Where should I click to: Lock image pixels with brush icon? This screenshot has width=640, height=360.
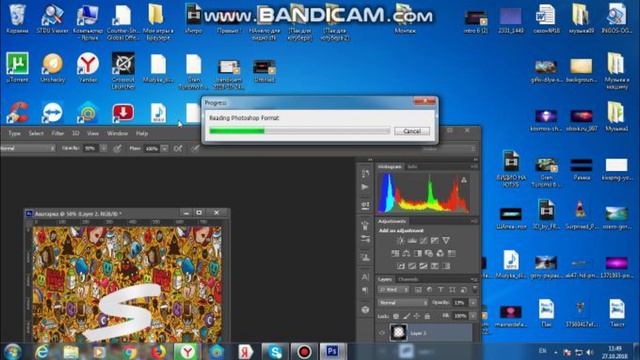coord(407,316)
